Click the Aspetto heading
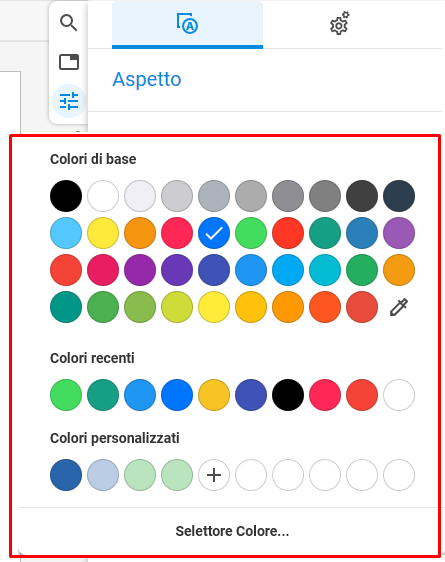Screen dimensions: 445x562 pyautogui.click(x=147, y=79)
